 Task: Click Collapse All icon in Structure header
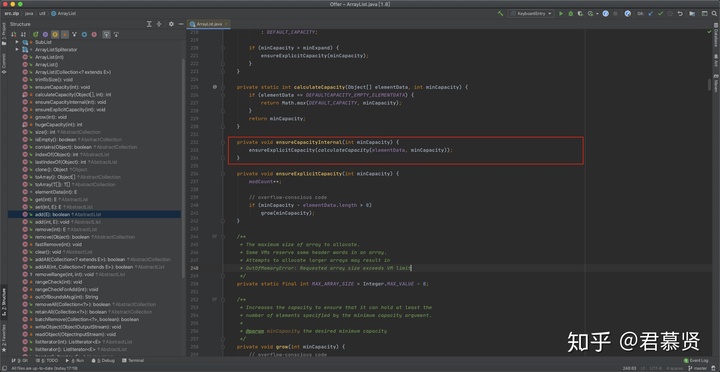tap(159, 24)
